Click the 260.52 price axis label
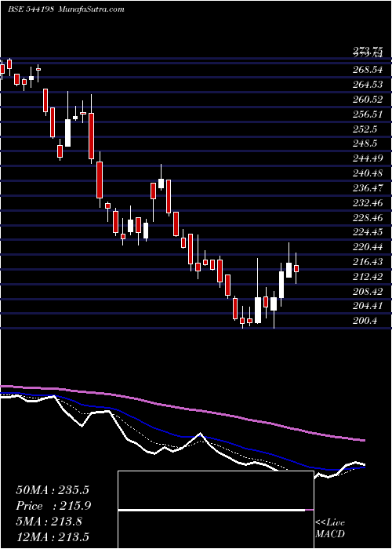 (369, 100)
